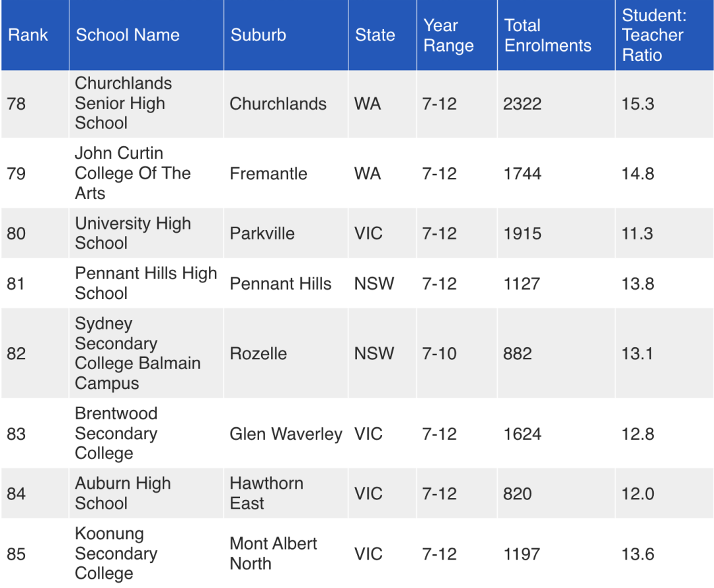Image resolution: width=714 pixels, height=588 pixels.
Task: Click the Total Enrolments header
Action: point(547,36)
